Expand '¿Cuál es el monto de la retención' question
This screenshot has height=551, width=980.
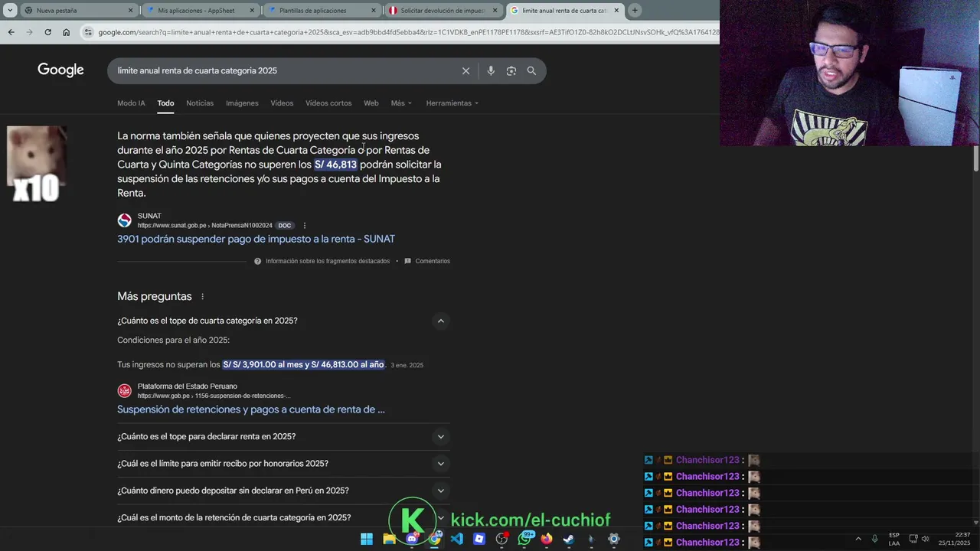pyautogui.click(x=440, y=518)
